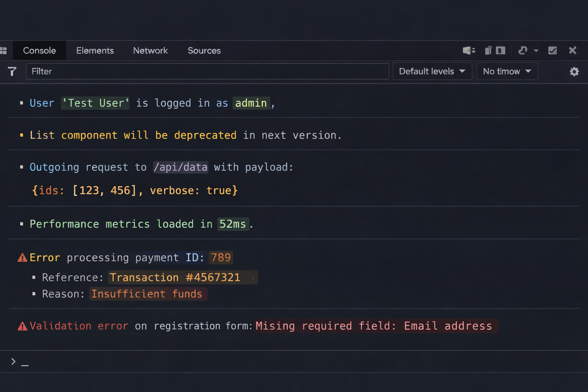Viewport: 588px width, 392px height.
Task: Click the /api/data endpoint link
Action: pos(180,167)
